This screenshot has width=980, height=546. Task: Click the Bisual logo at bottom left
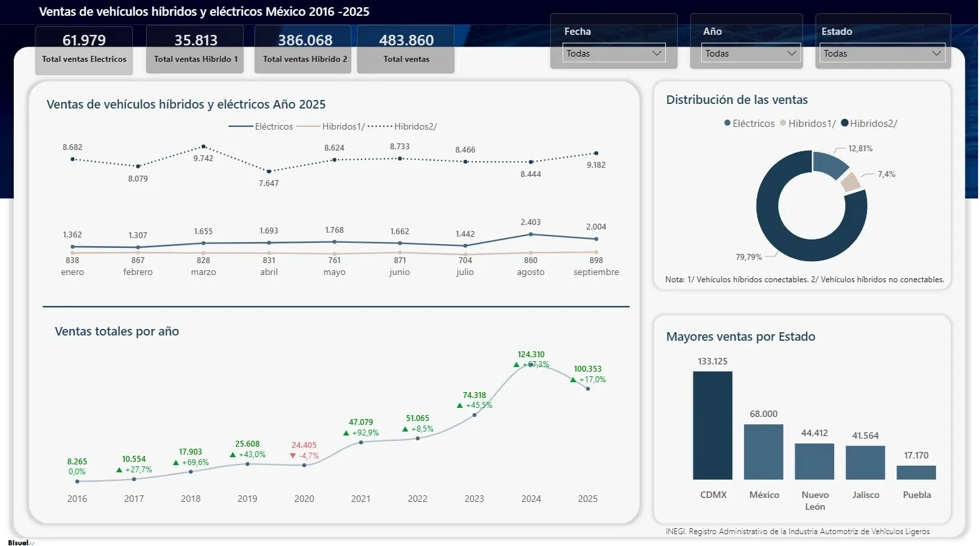(20, 543)
